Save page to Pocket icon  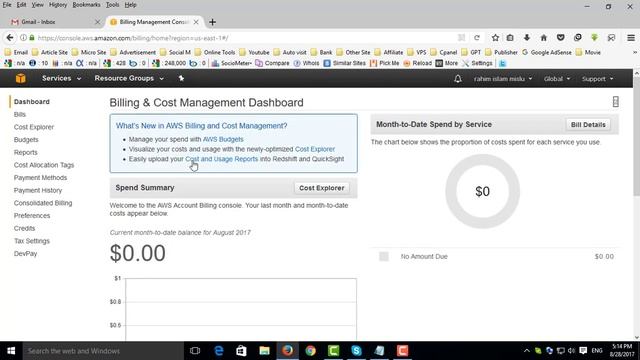coord(560,38)
